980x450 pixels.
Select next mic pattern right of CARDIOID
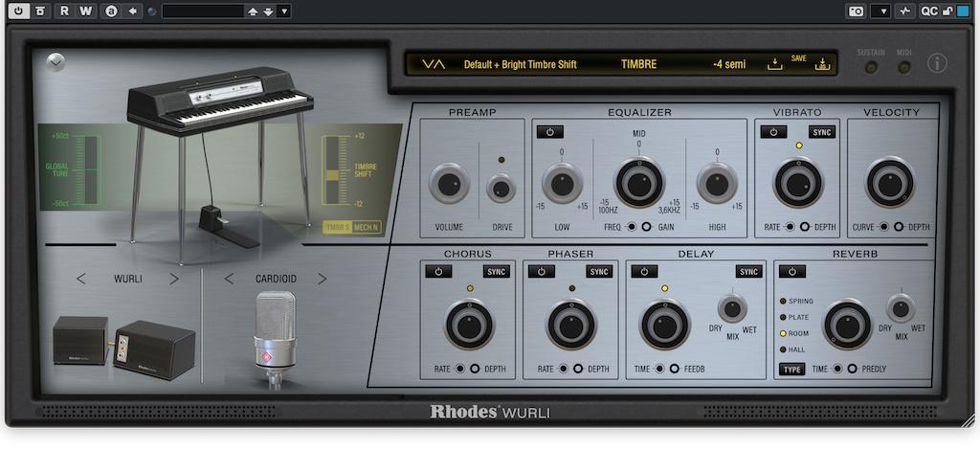[322, 279]
